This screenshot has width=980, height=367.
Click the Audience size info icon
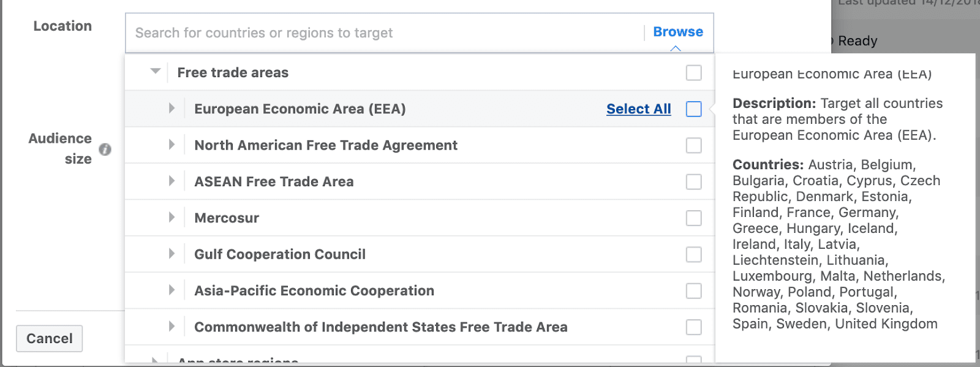click(105, 149)
